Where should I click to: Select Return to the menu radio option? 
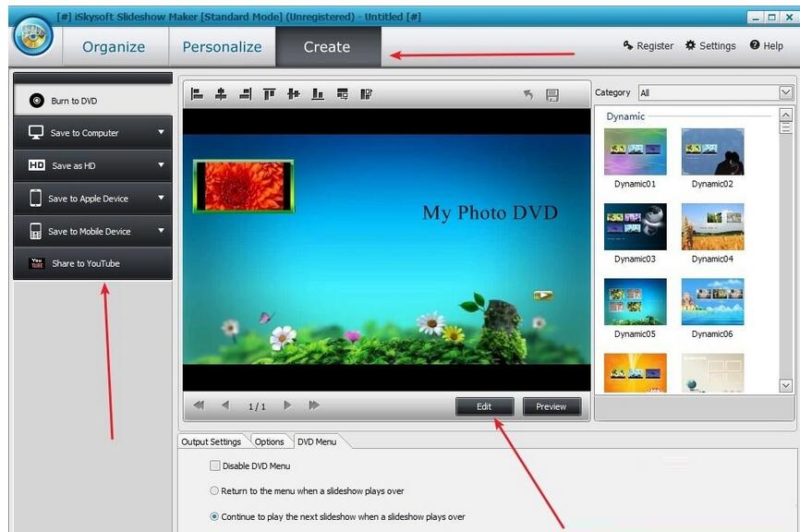pyautogui.click(x=214, y=490)
